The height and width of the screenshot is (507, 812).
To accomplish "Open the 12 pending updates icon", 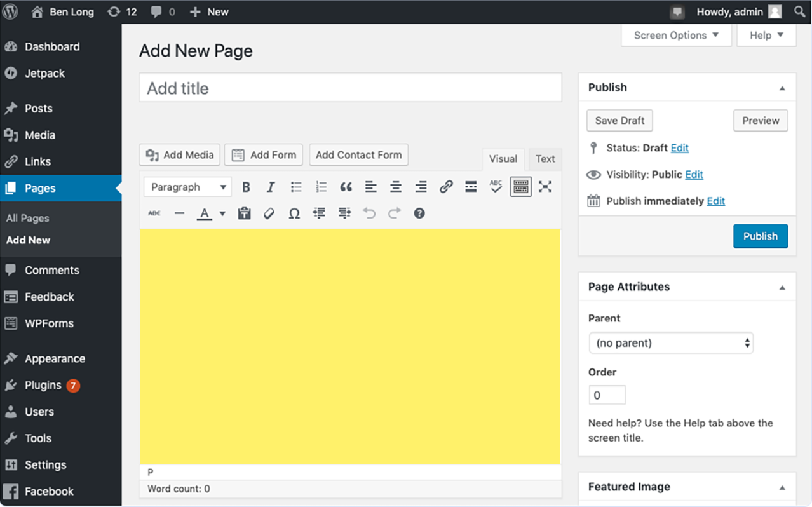I will tap(122, 11).
